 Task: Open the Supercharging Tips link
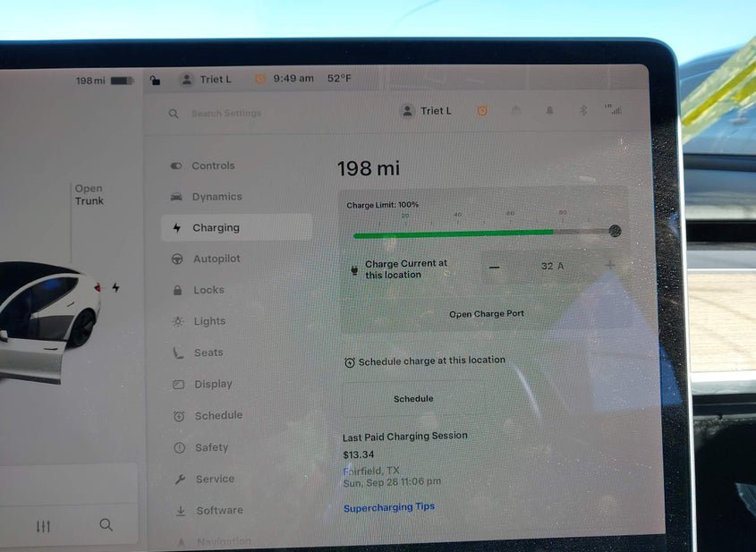[389, 507]
